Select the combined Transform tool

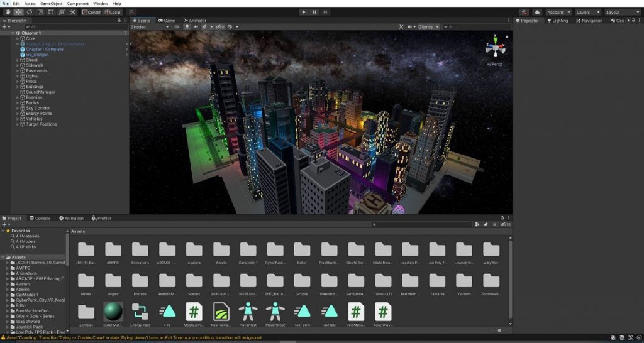tap(62, 13)
